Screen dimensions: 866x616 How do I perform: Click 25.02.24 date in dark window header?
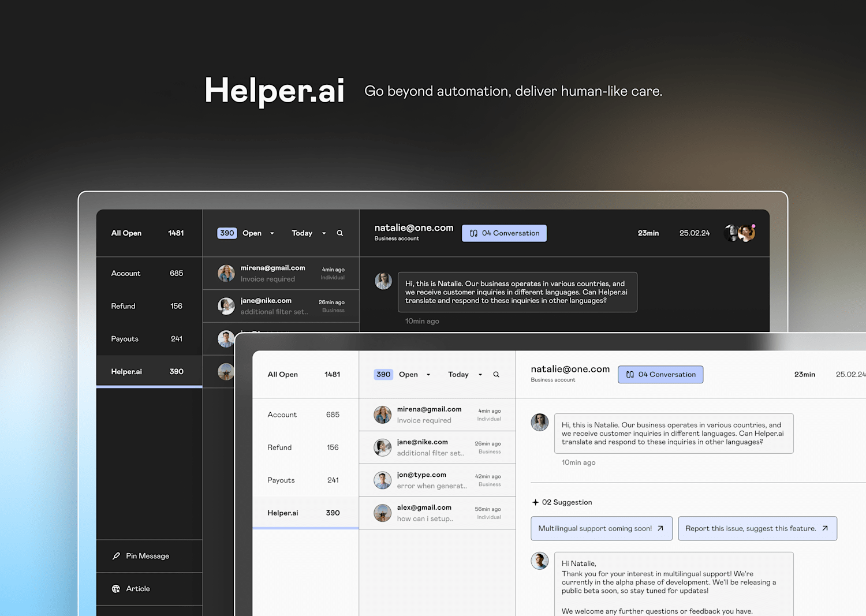tap(695, 233)
